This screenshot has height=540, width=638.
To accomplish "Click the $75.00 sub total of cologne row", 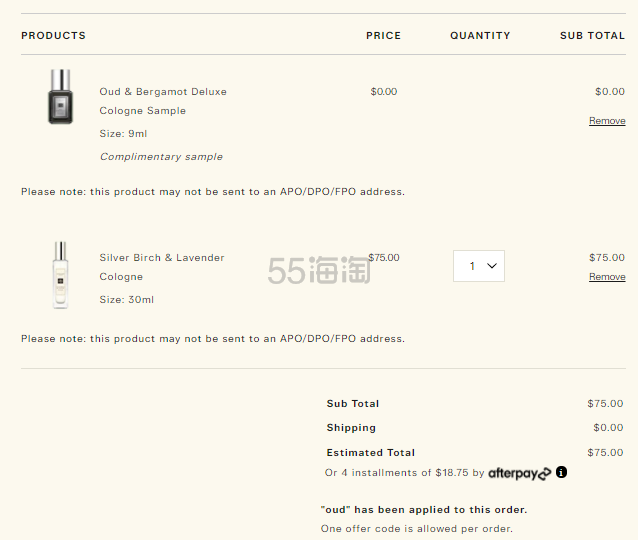I will point(607,258).
